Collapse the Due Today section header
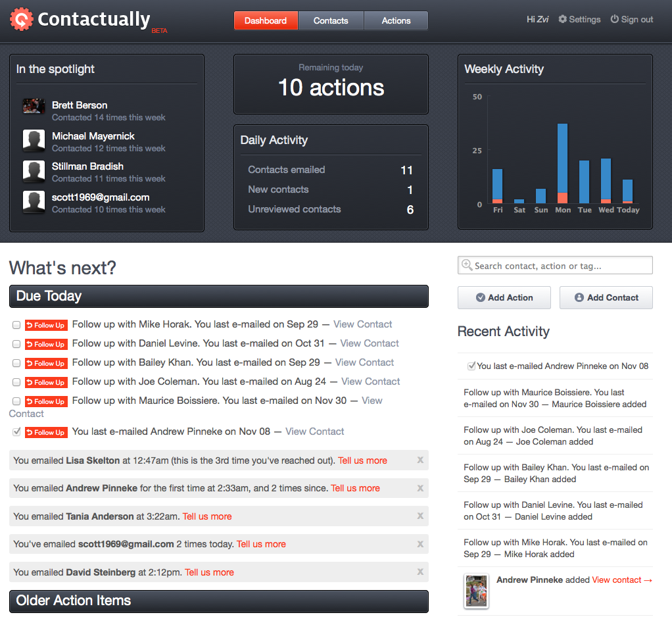 pyautogui.click(x=218, y=296)
